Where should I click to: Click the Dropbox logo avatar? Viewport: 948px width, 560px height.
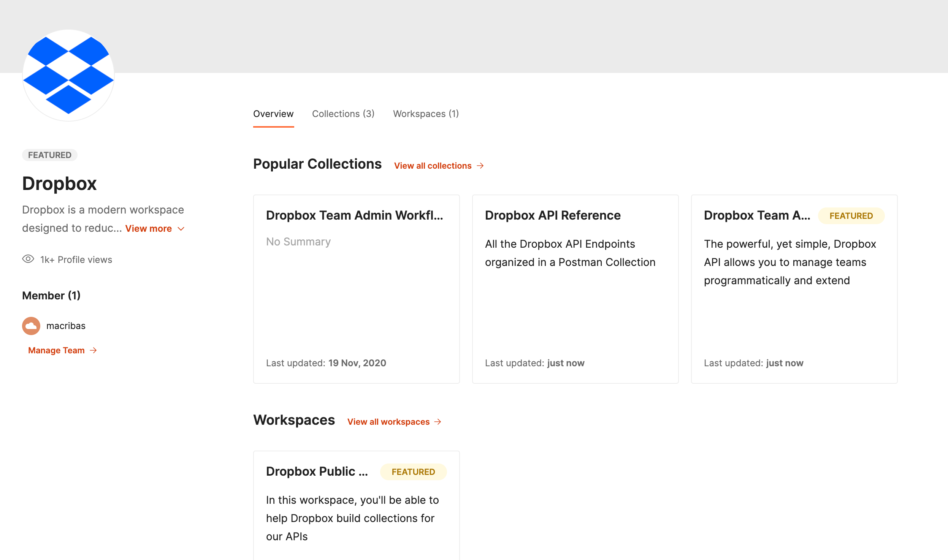[x=68, y=75]
